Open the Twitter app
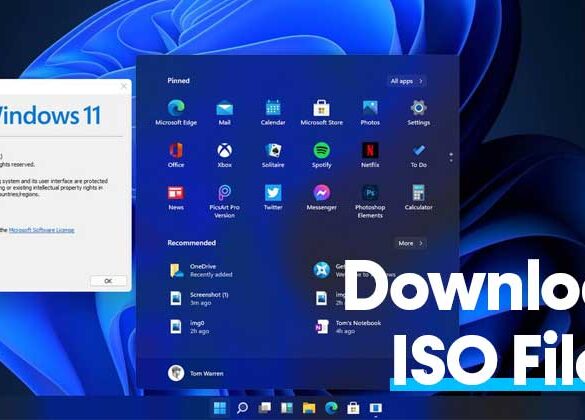The height and width of the screenshot is (420, 585). 273,197
